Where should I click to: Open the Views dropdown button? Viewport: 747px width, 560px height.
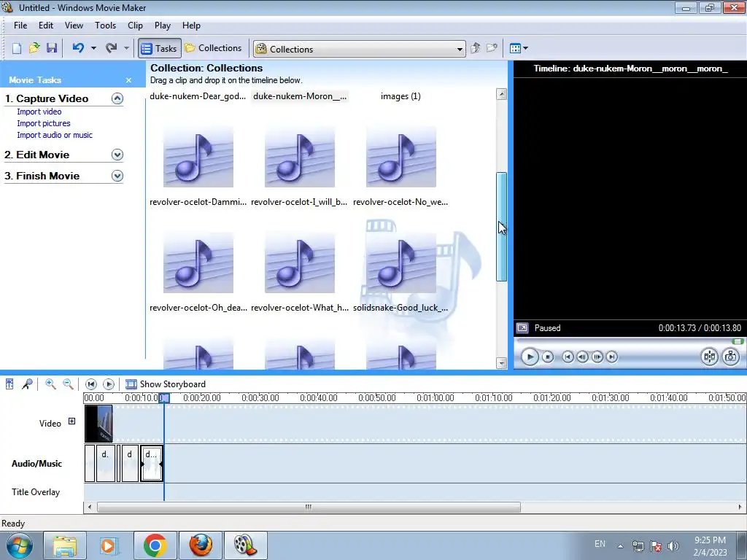click(x=519, y=48)
